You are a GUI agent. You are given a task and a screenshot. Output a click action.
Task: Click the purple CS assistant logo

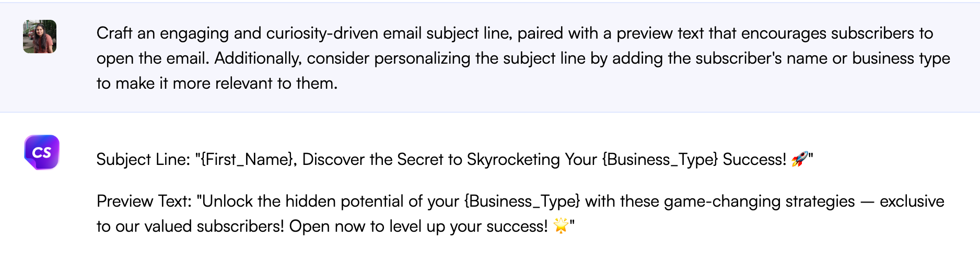41,152
